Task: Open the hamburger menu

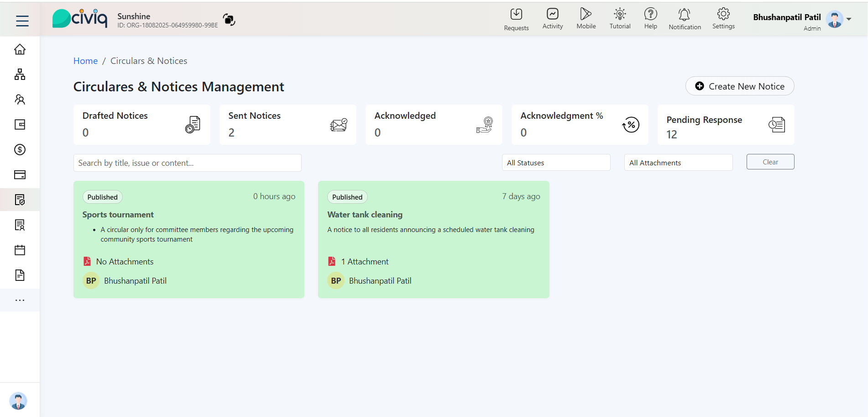Action: tap(22, 21)
